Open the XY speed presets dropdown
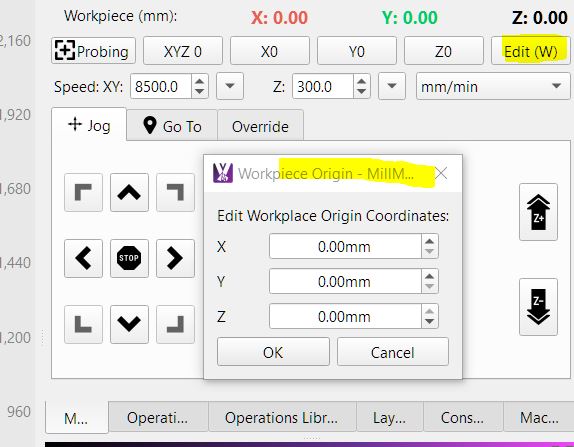The width and height of the screenshot is (574, 447). pos(230,86)
